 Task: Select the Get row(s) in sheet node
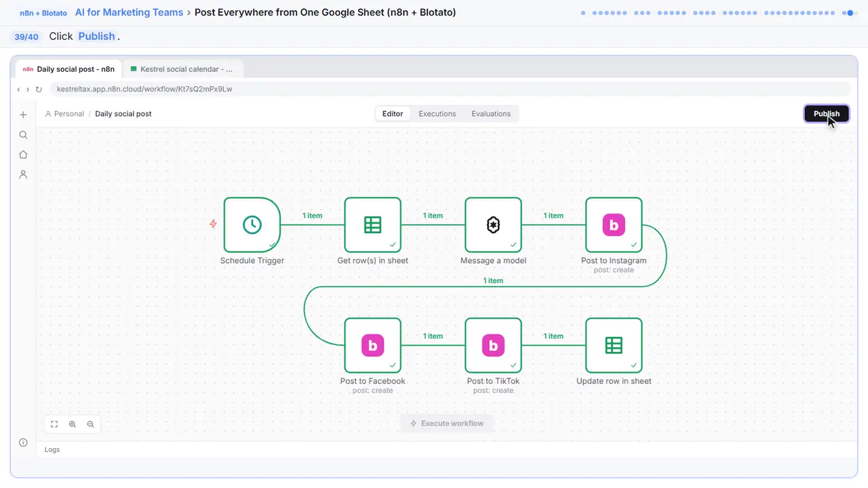(x=373, y=225)
